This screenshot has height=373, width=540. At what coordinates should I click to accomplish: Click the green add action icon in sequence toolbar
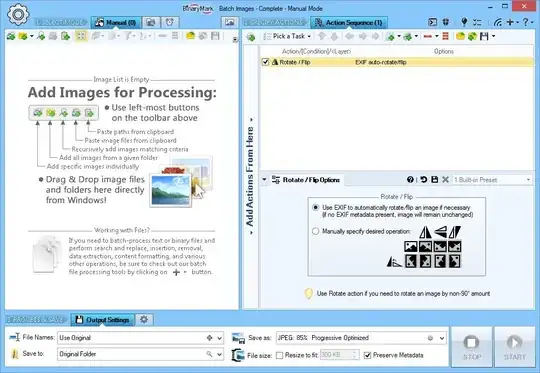251,37
